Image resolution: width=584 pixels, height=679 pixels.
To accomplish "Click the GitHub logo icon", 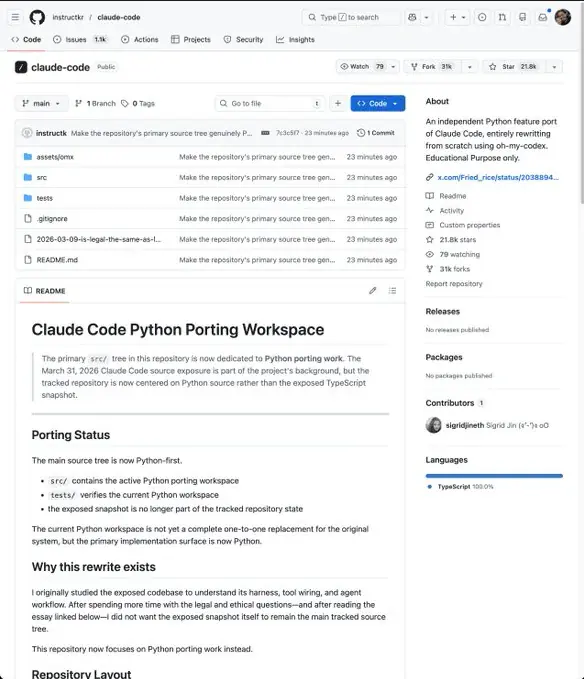I will coord(37,17).
